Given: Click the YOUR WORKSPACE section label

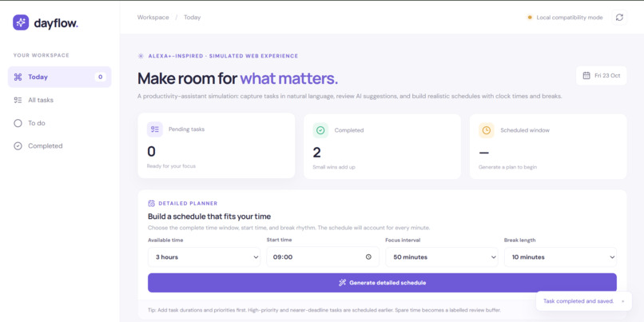Looking at the screenshot, I should click(41, 55).
